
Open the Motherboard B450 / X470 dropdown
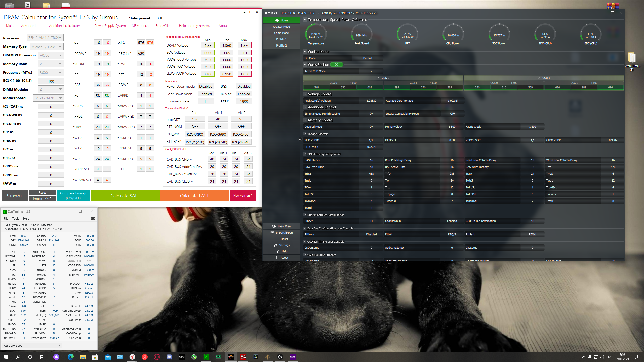click(x=48, y=98)
